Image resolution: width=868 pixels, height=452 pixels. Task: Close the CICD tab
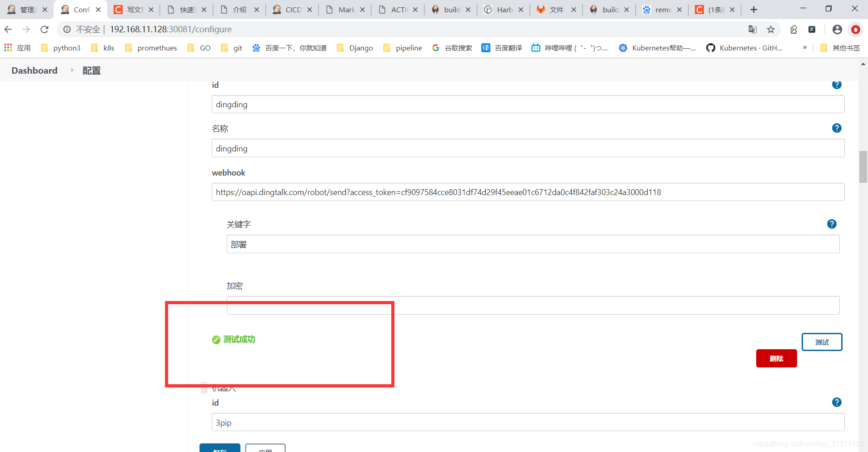tap(309, 10)
